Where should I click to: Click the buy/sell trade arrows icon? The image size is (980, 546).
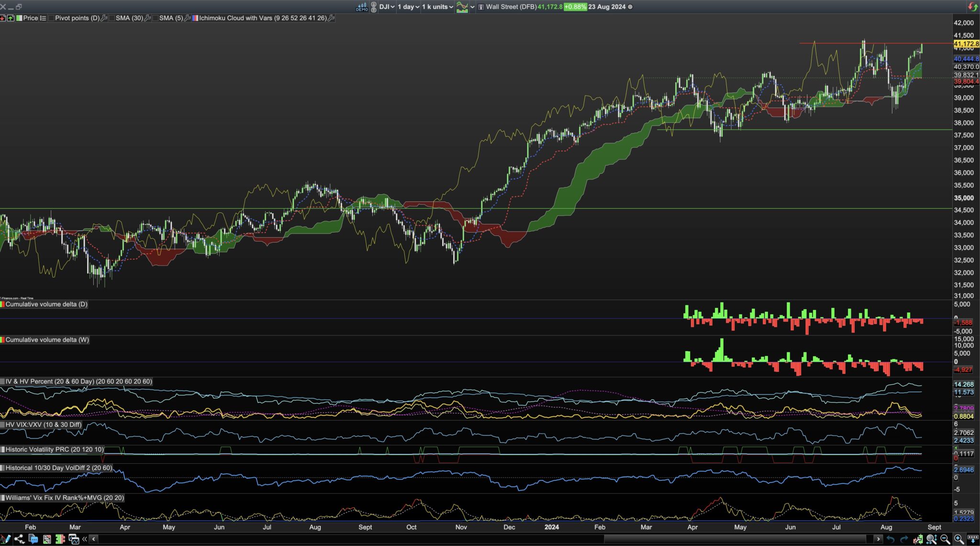pos(973,7)
